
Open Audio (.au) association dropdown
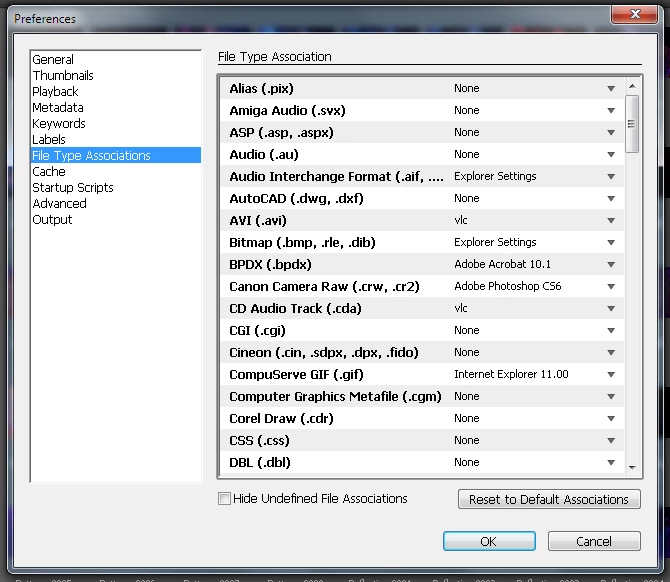[x=611, y=155]
